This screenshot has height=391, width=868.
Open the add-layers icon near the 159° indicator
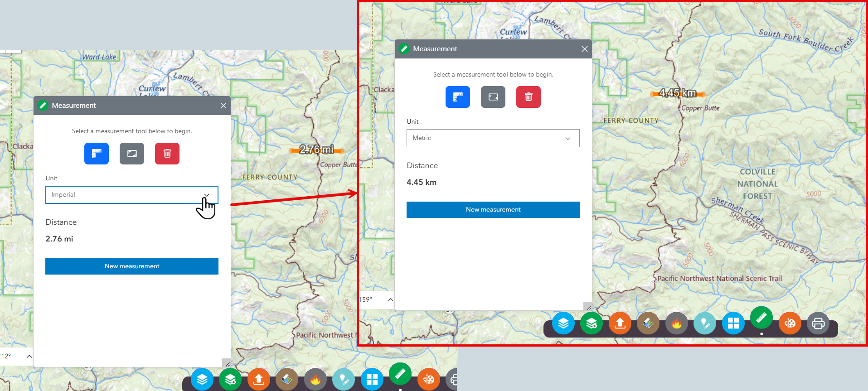pos(592,323)
